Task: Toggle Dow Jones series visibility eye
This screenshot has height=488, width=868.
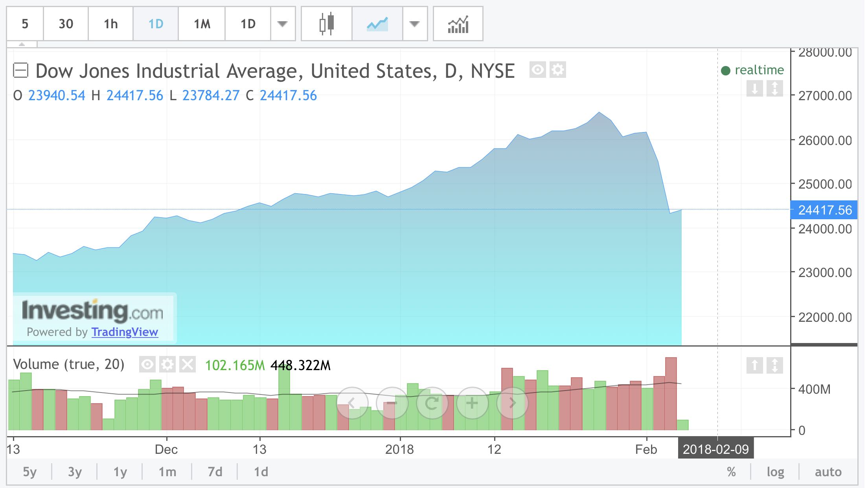Action: 537,70
